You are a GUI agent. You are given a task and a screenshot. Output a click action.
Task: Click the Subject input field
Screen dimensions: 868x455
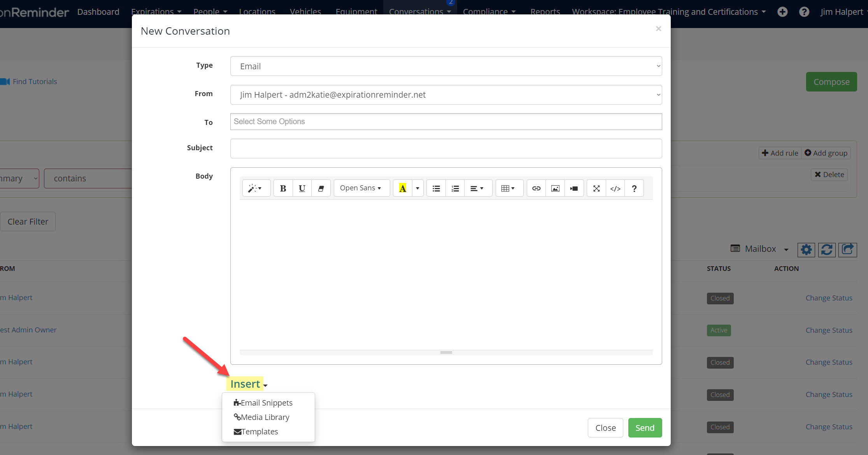point(445,148)
